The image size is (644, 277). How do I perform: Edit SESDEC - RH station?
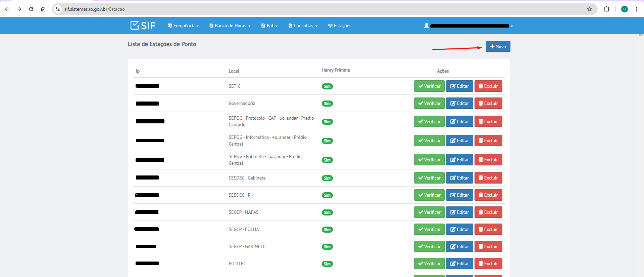pyautogui.click(x=459, y=195)
